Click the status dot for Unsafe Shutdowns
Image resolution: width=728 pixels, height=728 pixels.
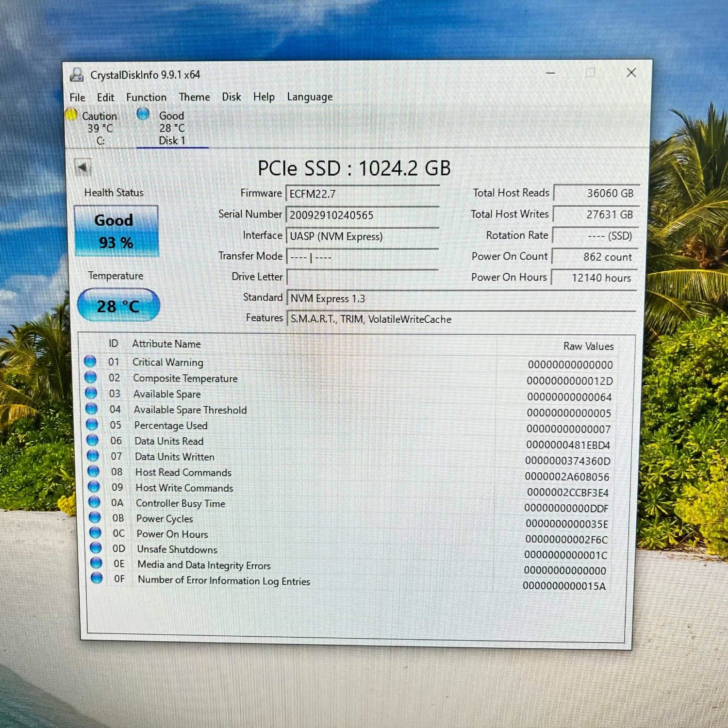[x=96, y=547]
